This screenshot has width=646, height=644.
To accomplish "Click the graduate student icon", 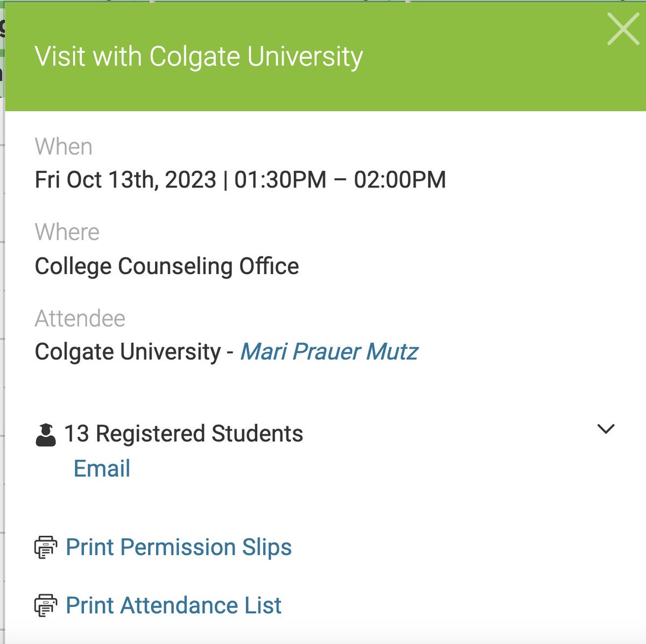I will [46, 435].
